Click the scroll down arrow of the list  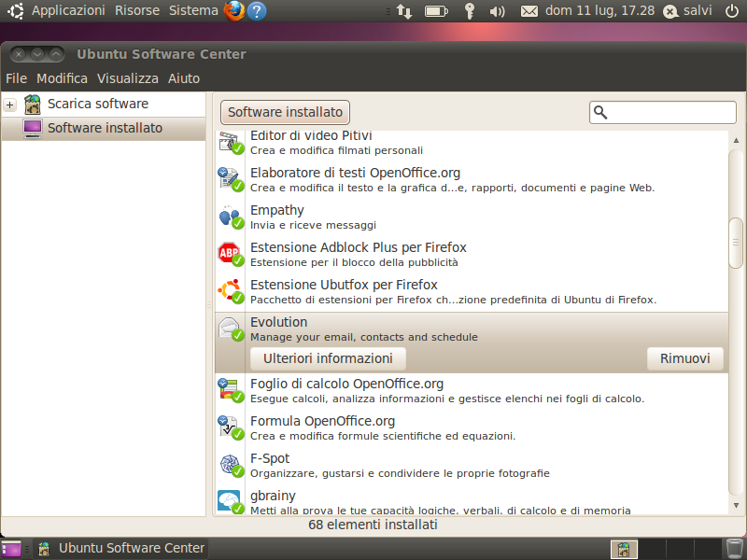[736, 505]
